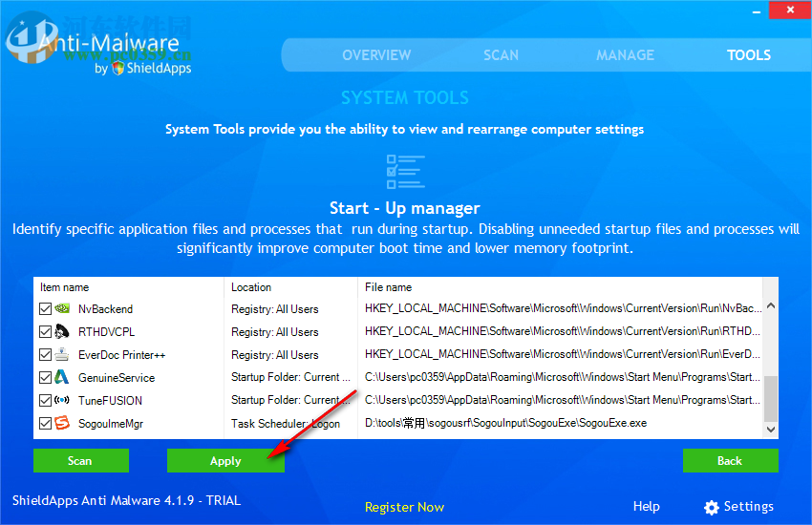This screenshot has height=525, width=812.
Task: Click the TuneFUSION broadcast icon
Action: pos(62,400)
